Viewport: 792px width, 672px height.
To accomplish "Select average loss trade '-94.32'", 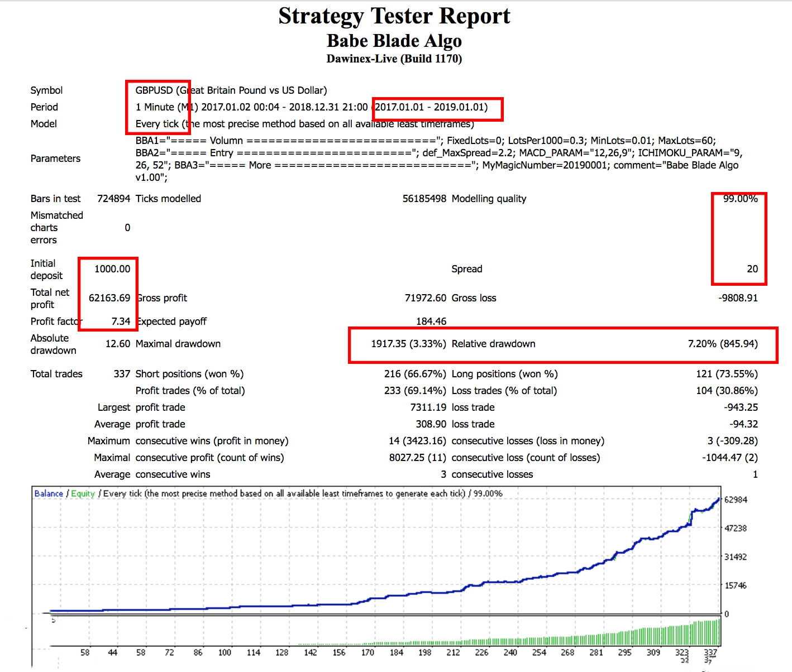I will pos(743,424).
